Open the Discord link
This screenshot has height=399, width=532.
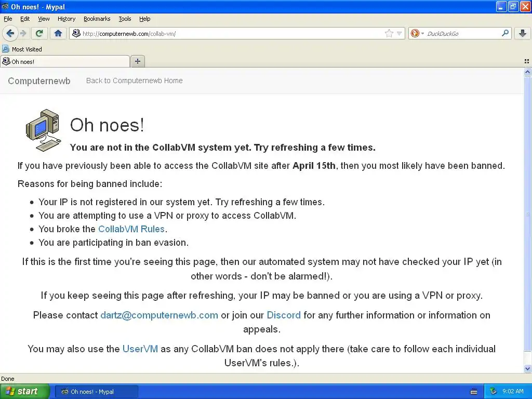tap(284, 315)
